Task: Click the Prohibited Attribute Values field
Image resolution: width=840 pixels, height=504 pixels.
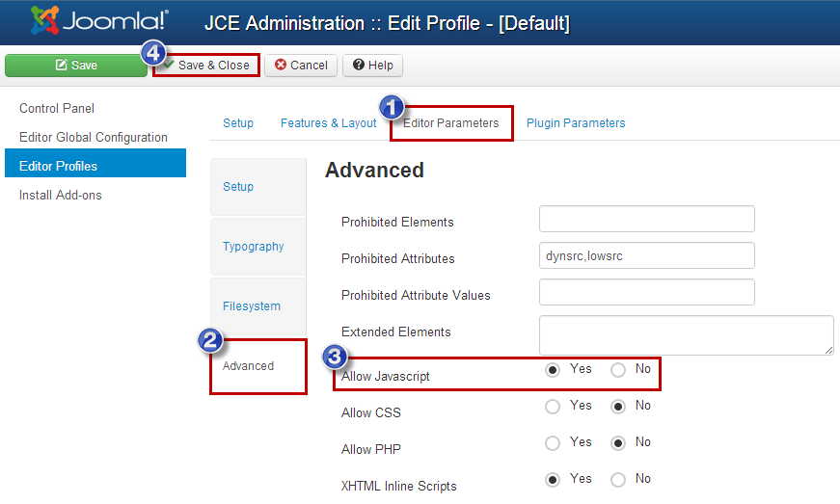Action: click(x=646, y=292)
